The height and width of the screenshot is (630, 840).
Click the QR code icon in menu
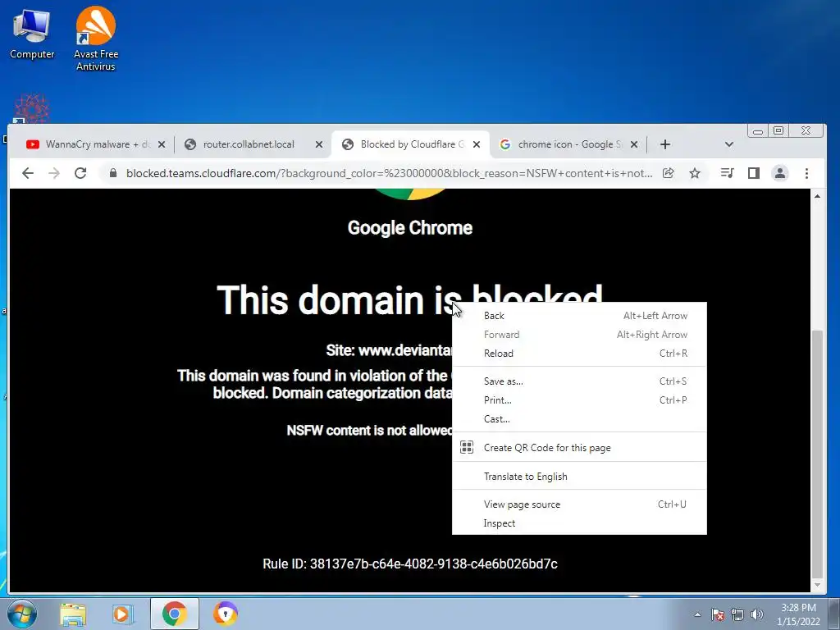point(467,447)
